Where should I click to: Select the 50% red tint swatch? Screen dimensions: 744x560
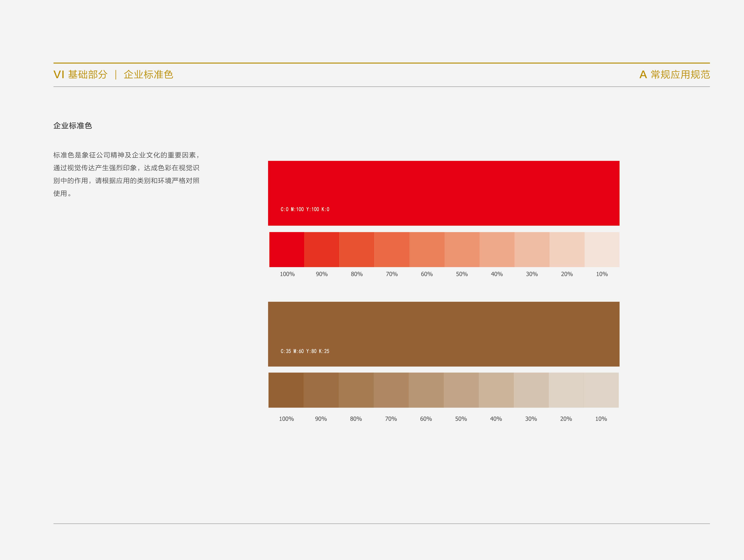click(462, 249)
